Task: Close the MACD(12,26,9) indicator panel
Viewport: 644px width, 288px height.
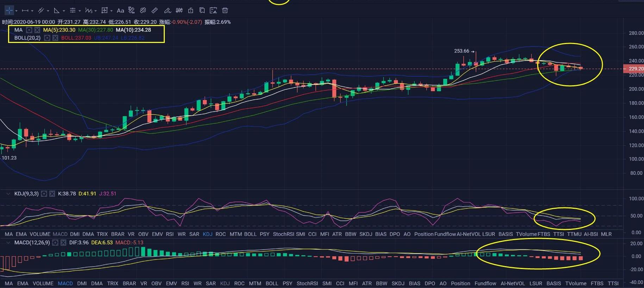Action: point(63,243)
